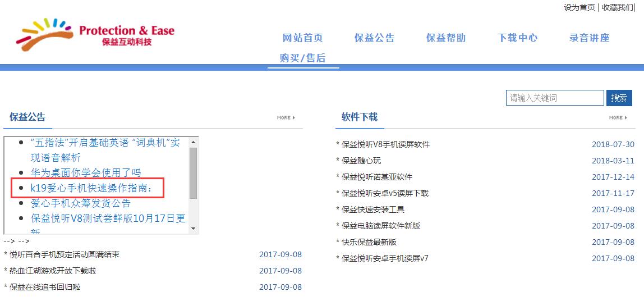This screenshot has height=301, width=644.
Task: Click the 保益公告 section heading
Action: click(27, 117)
